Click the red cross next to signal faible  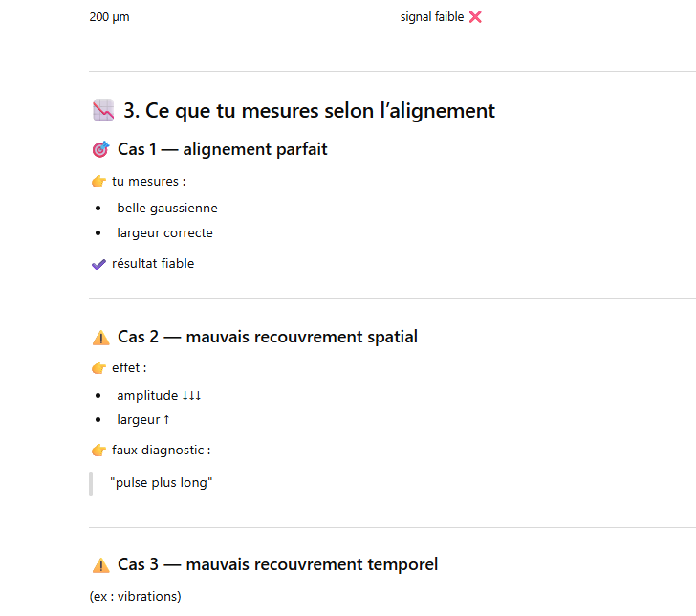point(475,17)
